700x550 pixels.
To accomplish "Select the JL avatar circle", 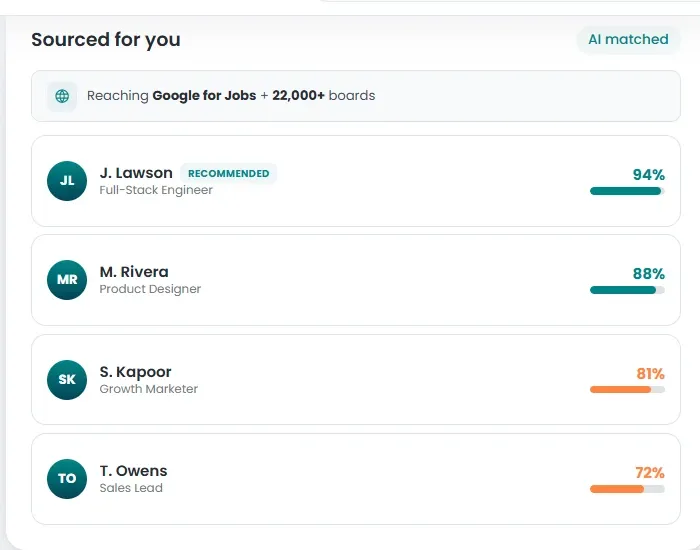I will tap(67, 181).
